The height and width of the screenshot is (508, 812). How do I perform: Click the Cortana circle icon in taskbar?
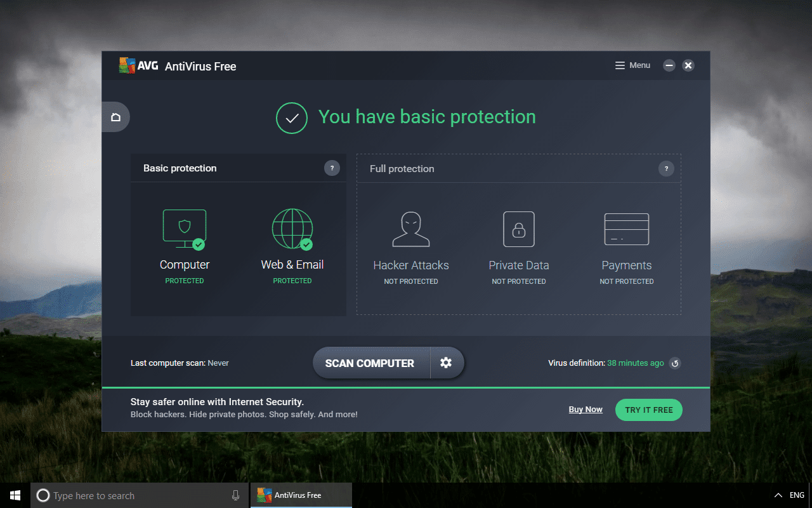pos(43,495)
